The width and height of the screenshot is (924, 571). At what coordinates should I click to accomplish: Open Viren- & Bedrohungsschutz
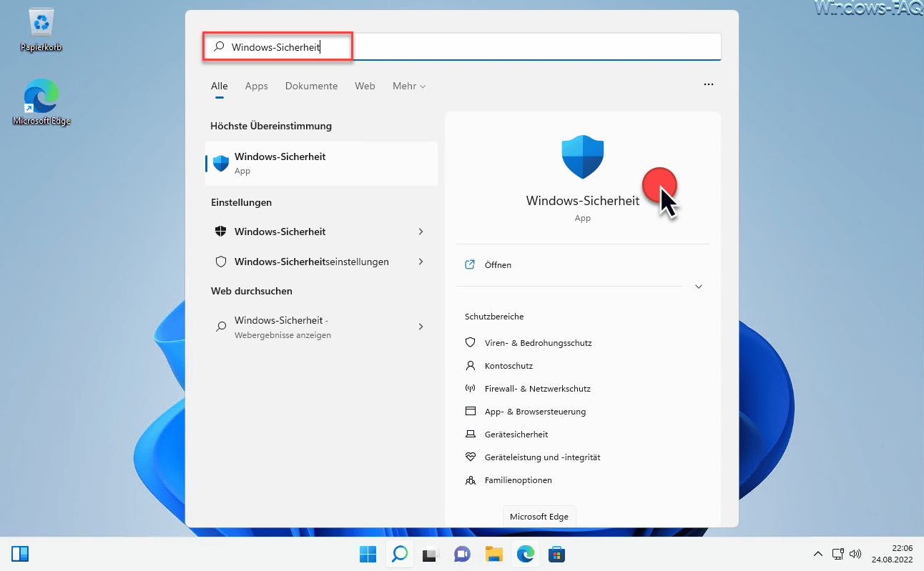click(538, 343)
